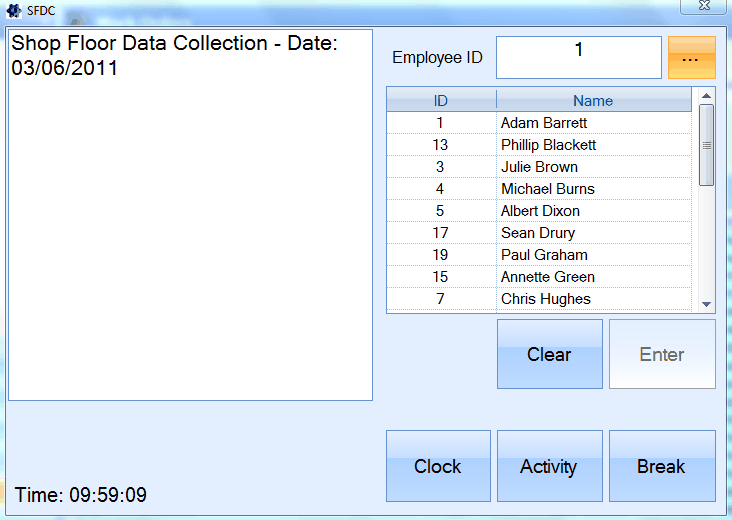Close the SFDC window
The width and height of the screenshot is (732, 520).
[x=702, y=6]
